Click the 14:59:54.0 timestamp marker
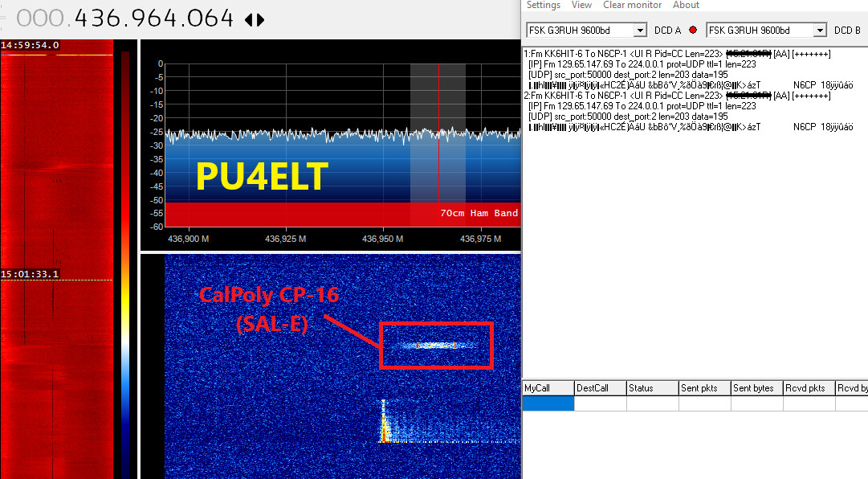The width and height of the screenshot is (868, 479). pyautogui.click(x=31, y=45)
